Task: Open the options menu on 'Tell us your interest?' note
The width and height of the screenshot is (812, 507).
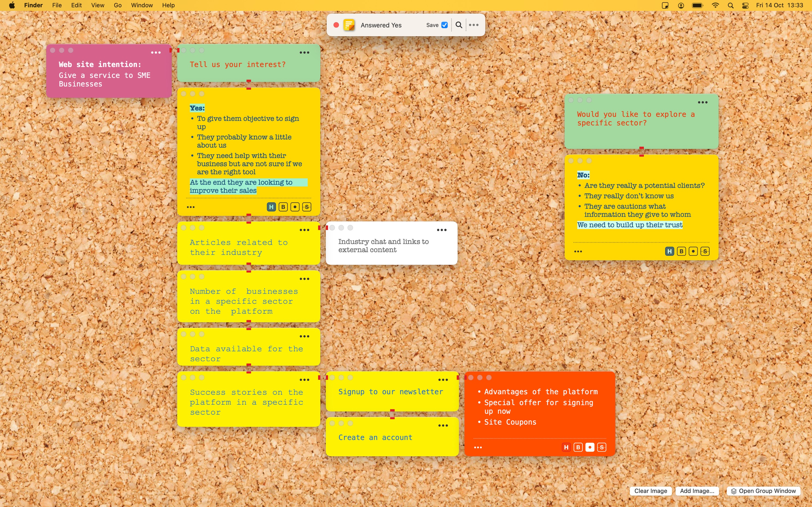Action: 304,53
